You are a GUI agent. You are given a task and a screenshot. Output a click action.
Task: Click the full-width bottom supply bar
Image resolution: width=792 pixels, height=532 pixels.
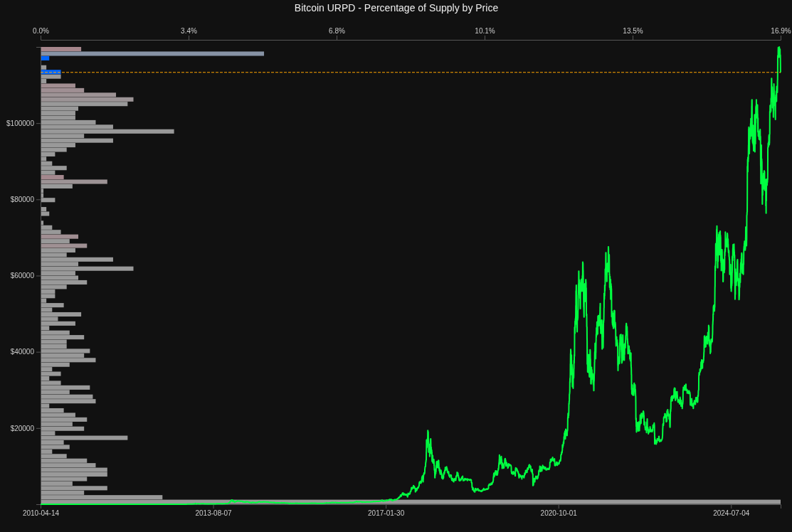[x=411, y=501]
